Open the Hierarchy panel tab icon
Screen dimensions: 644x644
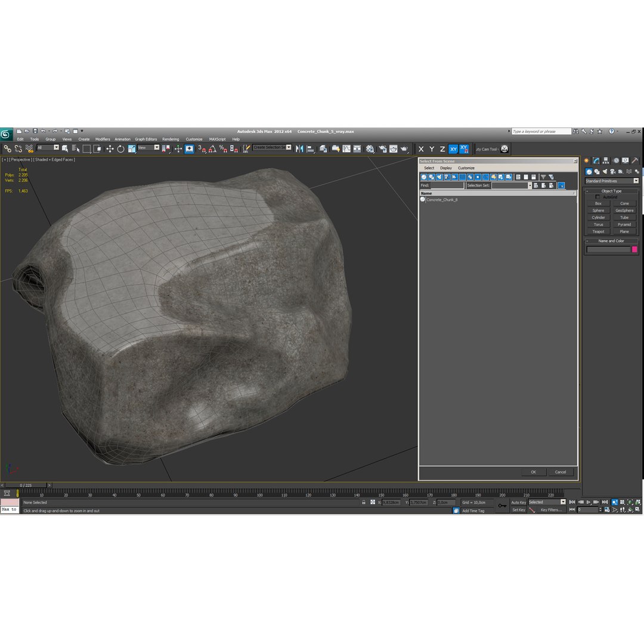pyautogui.click(x=606, y=160)
